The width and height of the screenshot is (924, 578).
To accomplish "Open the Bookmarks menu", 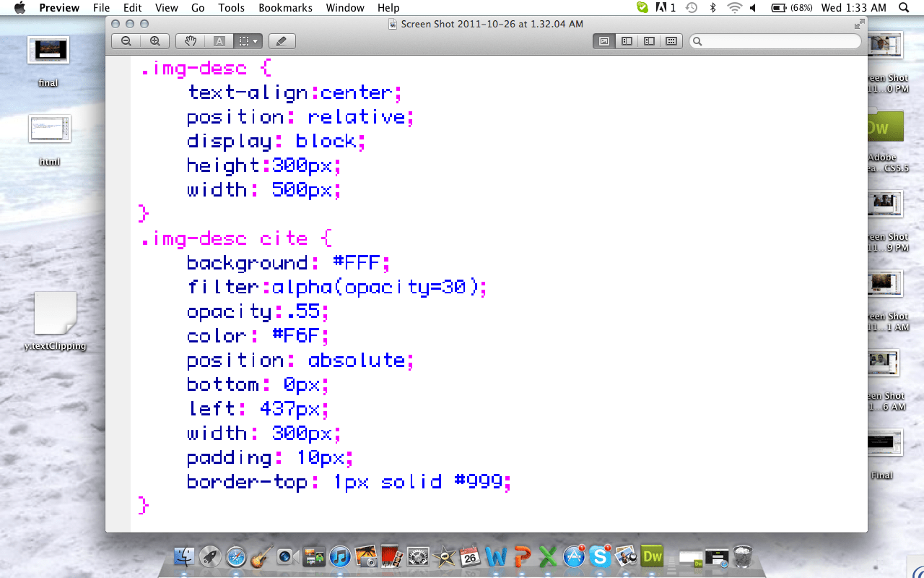I will [x=285, y=8].
